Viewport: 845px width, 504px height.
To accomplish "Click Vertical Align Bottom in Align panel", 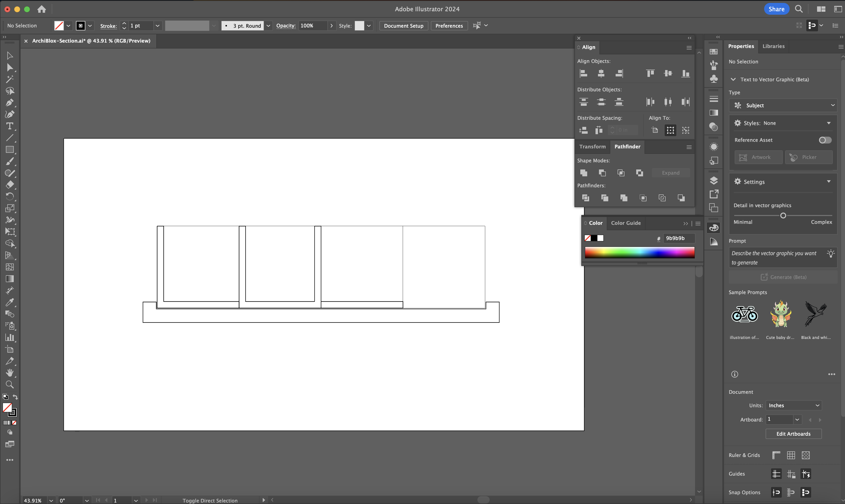I will point(686,73).
